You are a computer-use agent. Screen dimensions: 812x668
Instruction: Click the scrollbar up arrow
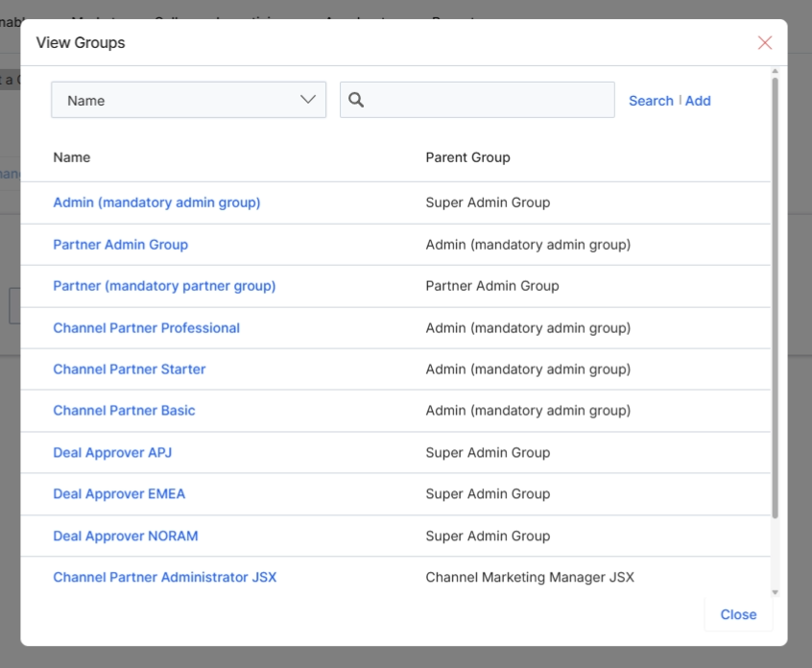coord(775,71)
